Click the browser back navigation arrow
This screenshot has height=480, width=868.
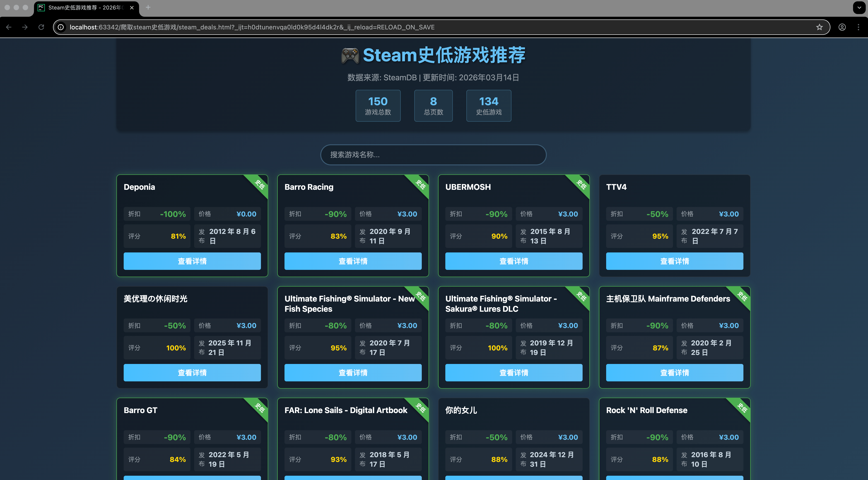8,27
